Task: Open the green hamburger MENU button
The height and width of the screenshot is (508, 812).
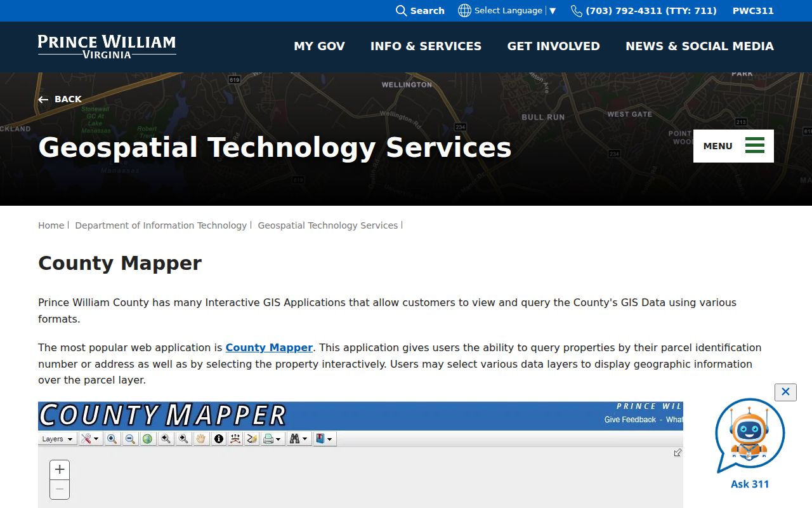Action: [x=733, y=146]
